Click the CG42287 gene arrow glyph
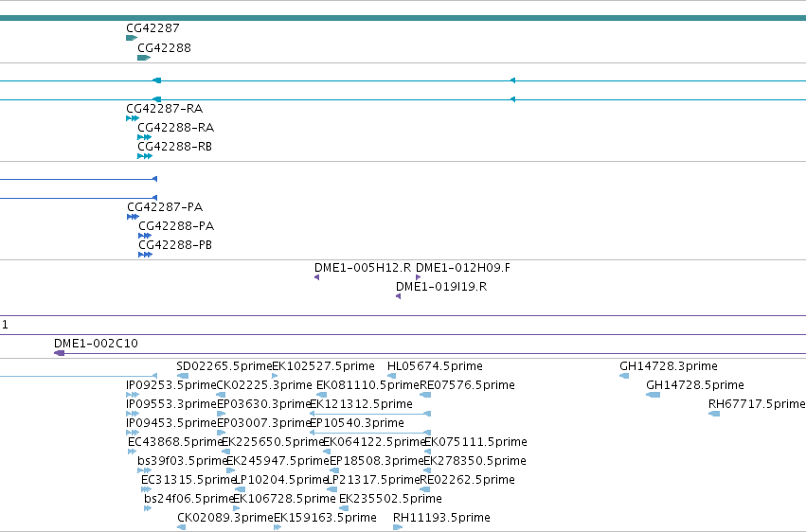Screen dimensions: 806x532 point(132,38)
